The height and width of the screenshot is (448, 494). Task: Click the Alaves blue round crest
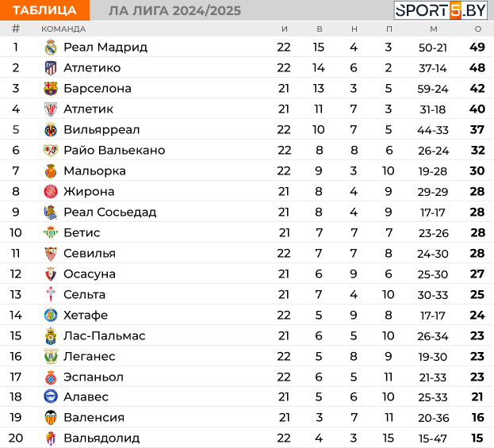pos(51,396)
